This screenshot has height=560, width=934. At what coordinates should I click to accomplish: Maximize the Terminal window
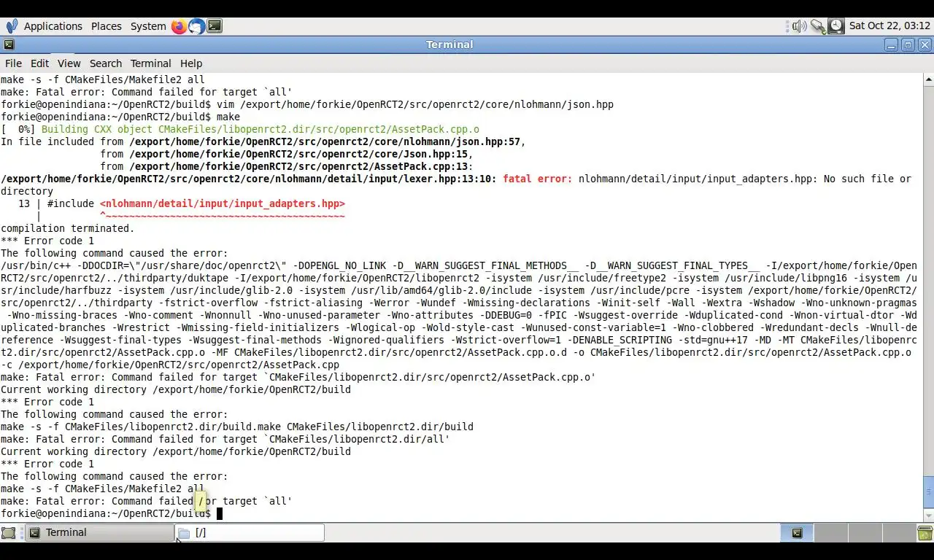[x=908, y=44]
